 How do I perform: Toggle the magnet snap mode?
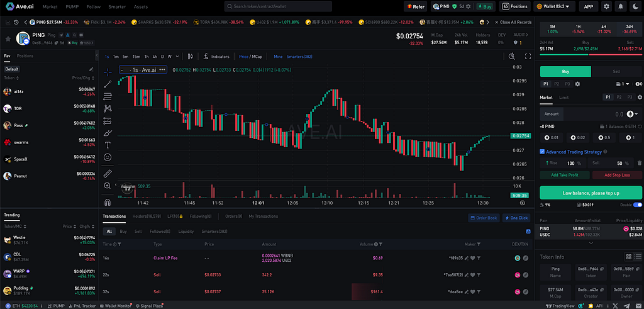pyautogui.click(x=108, y=202)
